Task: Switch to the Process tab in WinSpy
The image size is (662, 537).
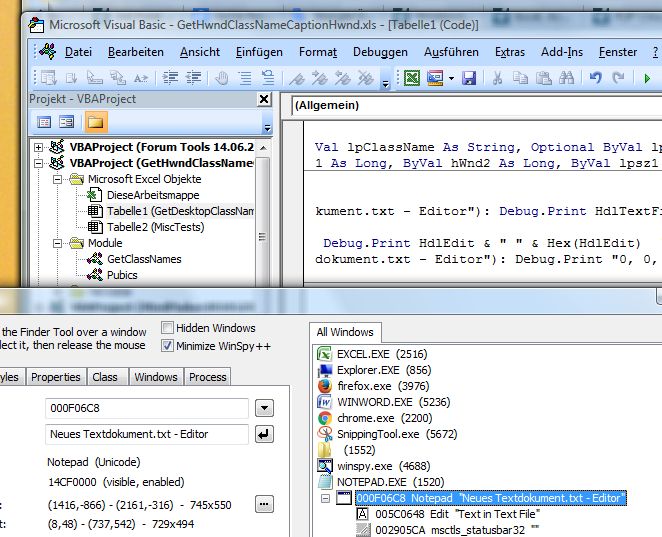Action: click(208, 377)
